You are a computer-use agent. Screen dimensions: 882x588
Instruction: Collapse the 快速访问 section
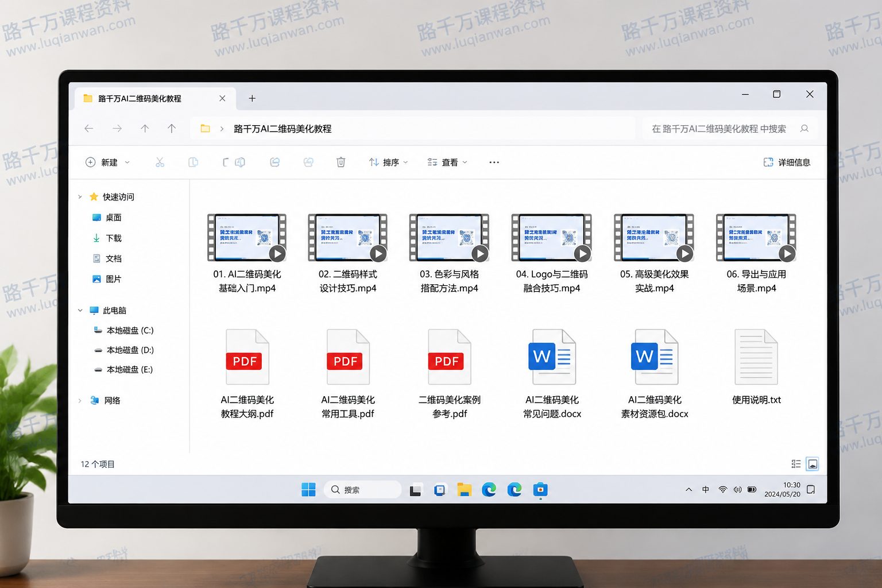tap(80, 197)
